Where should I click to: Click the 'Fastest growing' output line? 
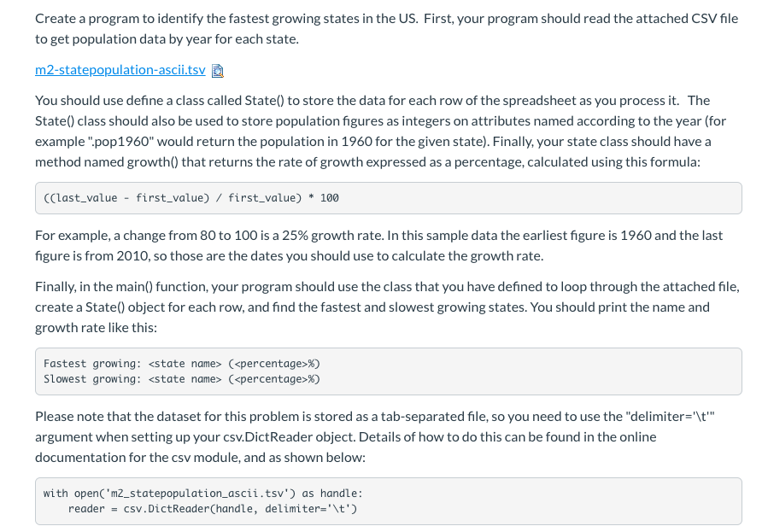point(182,364)
